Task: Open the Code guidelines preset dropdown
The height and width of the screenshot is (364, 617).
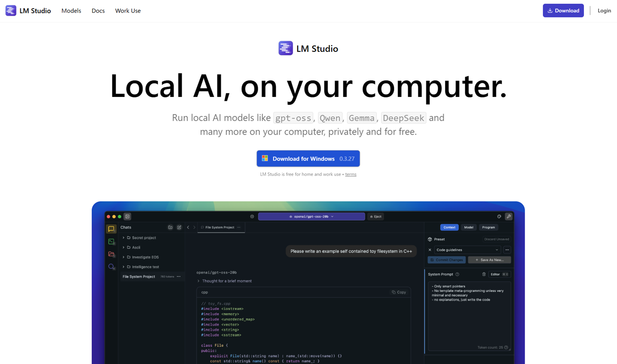Action: tap(467, 250)
